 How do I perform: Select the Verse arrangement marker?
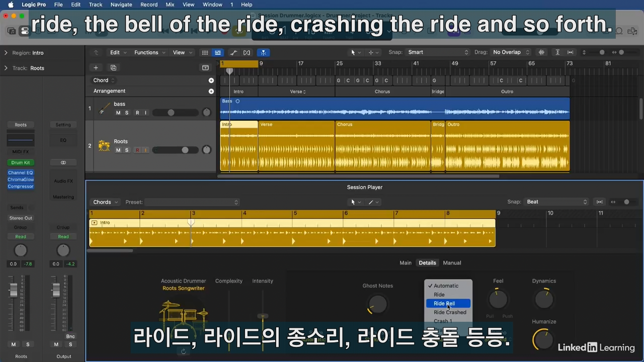296,92
